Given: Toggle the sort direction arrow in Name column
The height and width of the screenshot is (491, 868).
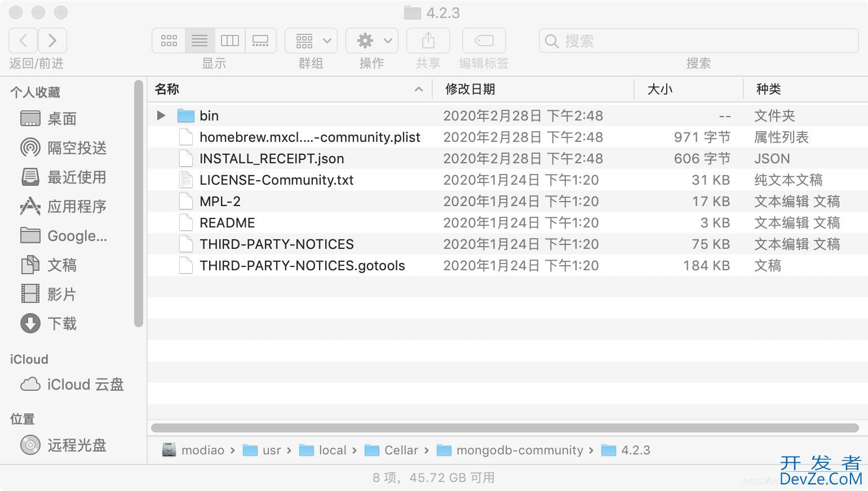Looking at the screenshot, I should pyautogui.click(x=419, y=89).
